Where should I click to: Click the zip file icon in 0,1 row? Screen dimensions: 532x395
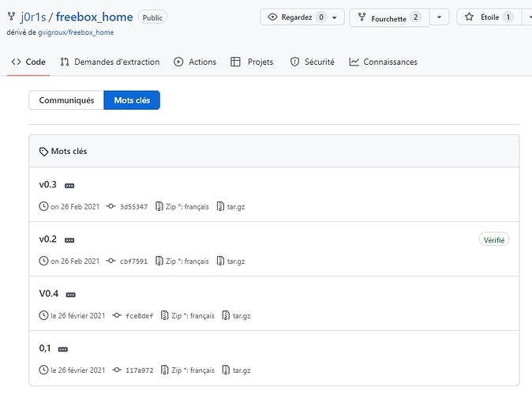click(x=164, y=370)
